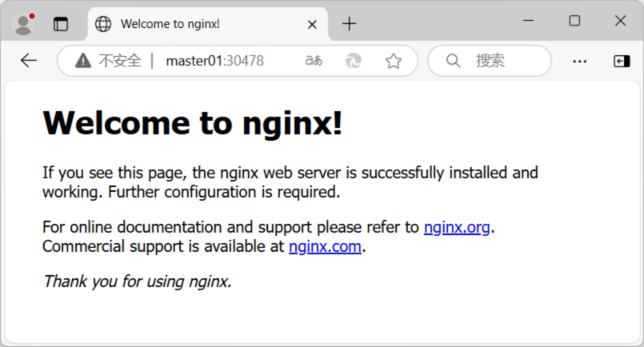The image size is (644, 347).
Task: Maximize the browser window
Action: [x=574, y=21]
